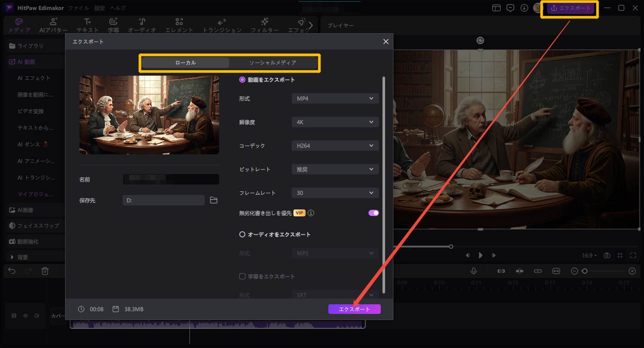Open the ファイル menu in title bar
The height and width of the screenshot is (348, 644).
click(79, 8)
